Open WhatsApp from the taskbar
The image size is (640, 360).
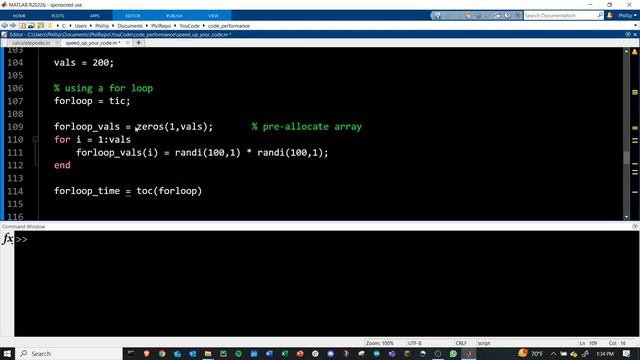click(x=453, y=353)
